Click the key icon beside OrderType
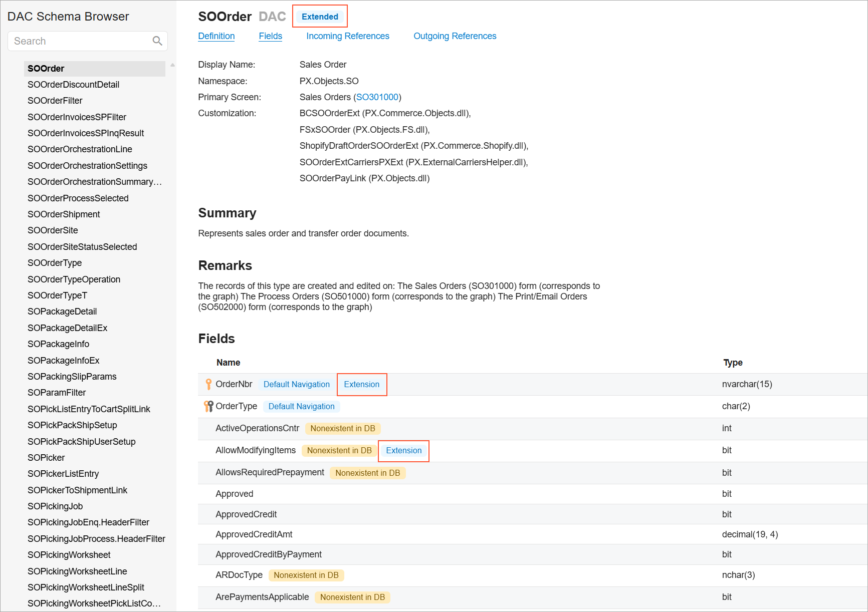 pyautogui.click(x=208, y=406)
